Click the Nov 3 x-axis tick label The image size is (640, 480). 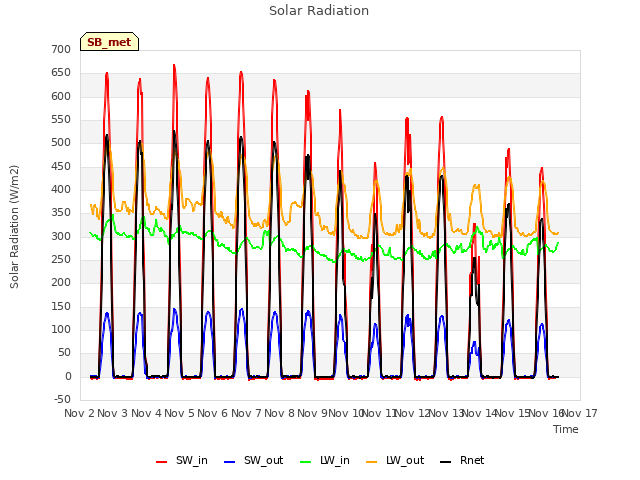click(x=113, y=413)
